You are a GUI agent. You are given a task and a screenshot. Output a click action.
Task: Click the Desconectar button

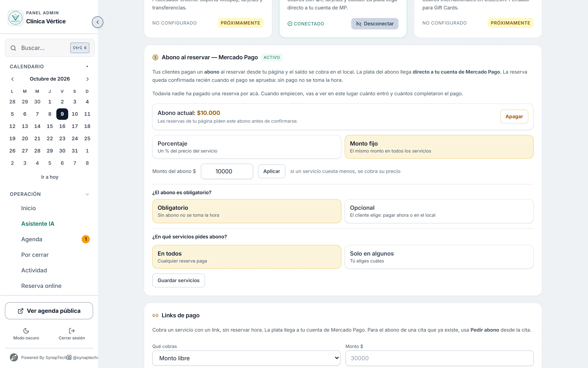[375, 24]
